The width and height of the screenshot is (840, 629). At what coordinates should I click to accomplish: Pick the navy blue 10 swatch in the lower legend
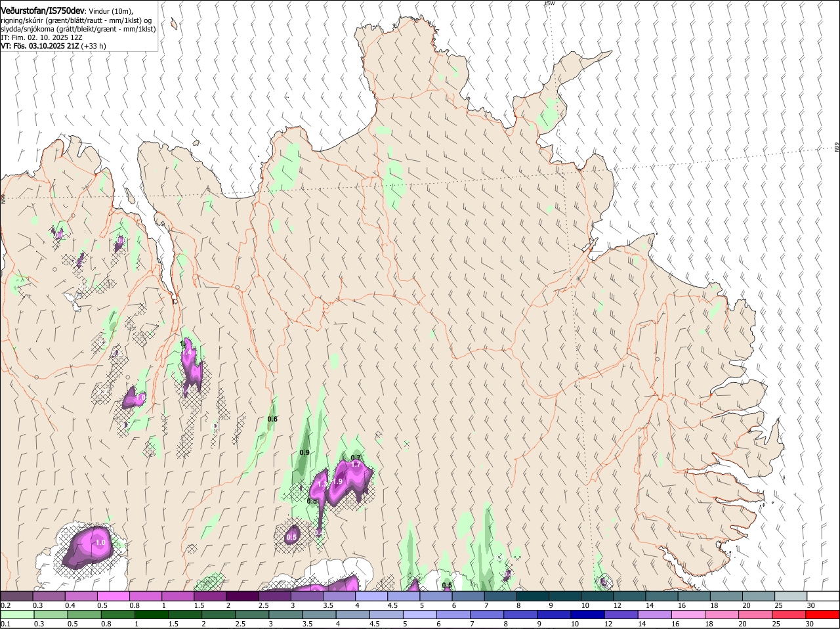[587, 615]
